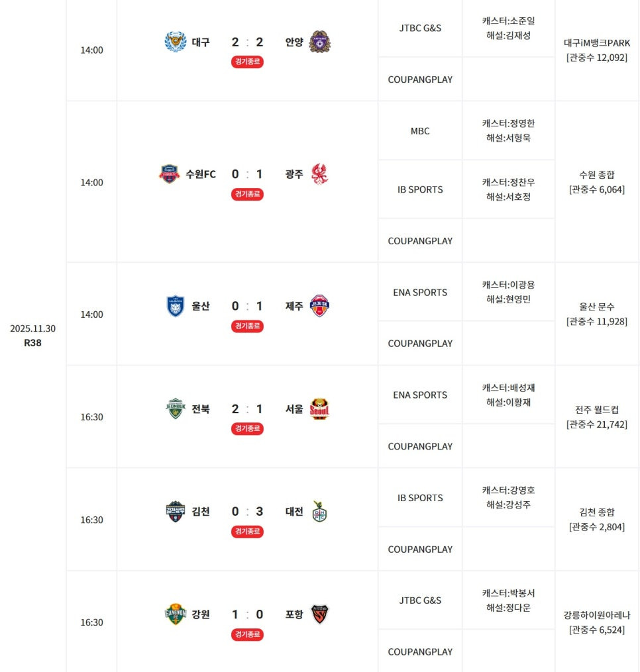Click the FC Seoul logo
This screenshot has width=640, height=672.
pyautogui.click(x=319, y=409)
